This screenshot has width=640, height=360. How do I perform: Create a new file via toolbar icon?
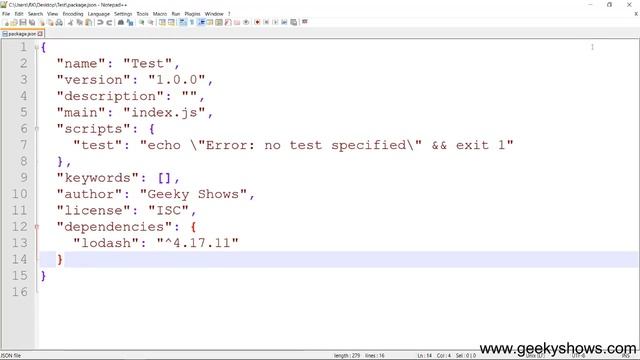(6, 22)
